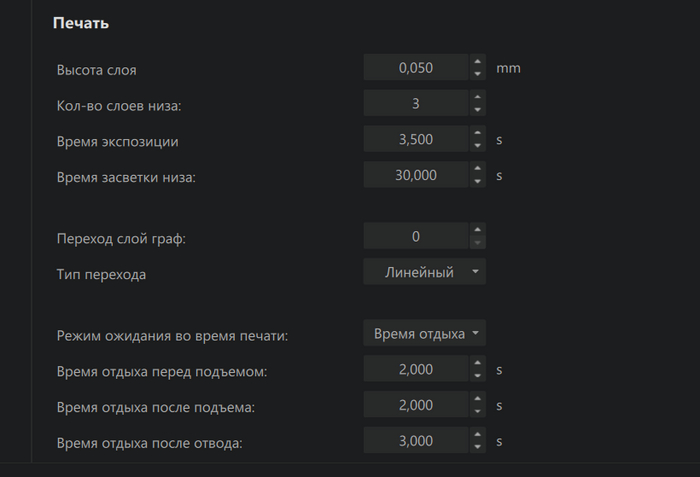Decrease Кол-во слоев низа with down arrow

point(477,110)
